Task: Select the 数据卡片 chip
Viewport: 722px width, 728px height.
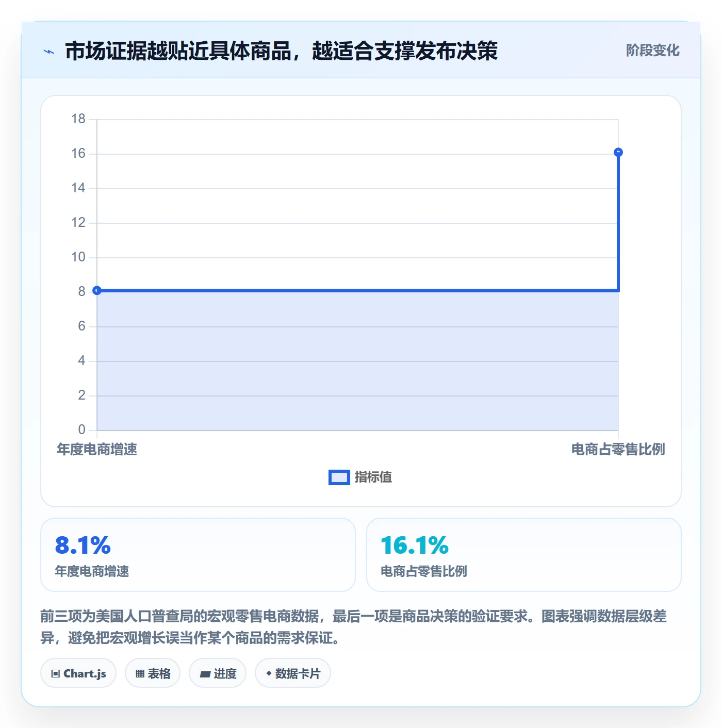Action: [x=293, y=673]
